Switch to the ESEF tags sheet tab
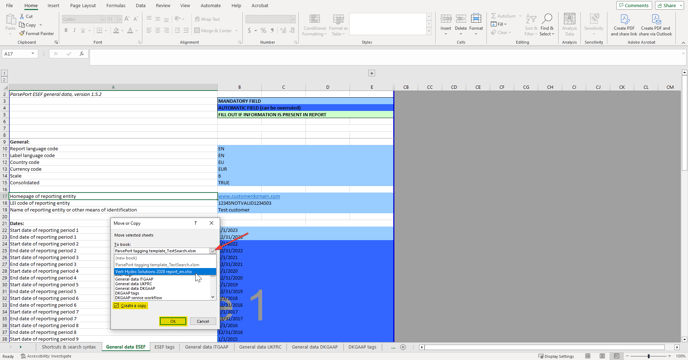688x360 pixels. pos(165,347)
